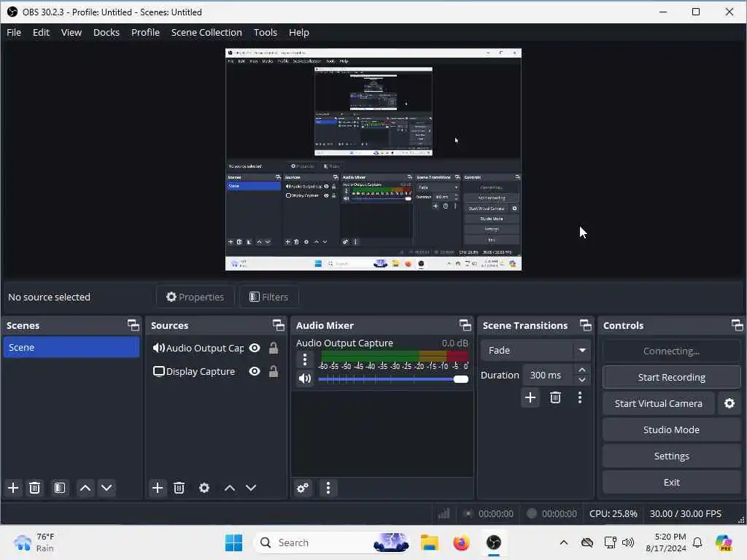747x560 pixels.
Task: Open File Explorer from taskbar
Action: click(x=429, y=542)
